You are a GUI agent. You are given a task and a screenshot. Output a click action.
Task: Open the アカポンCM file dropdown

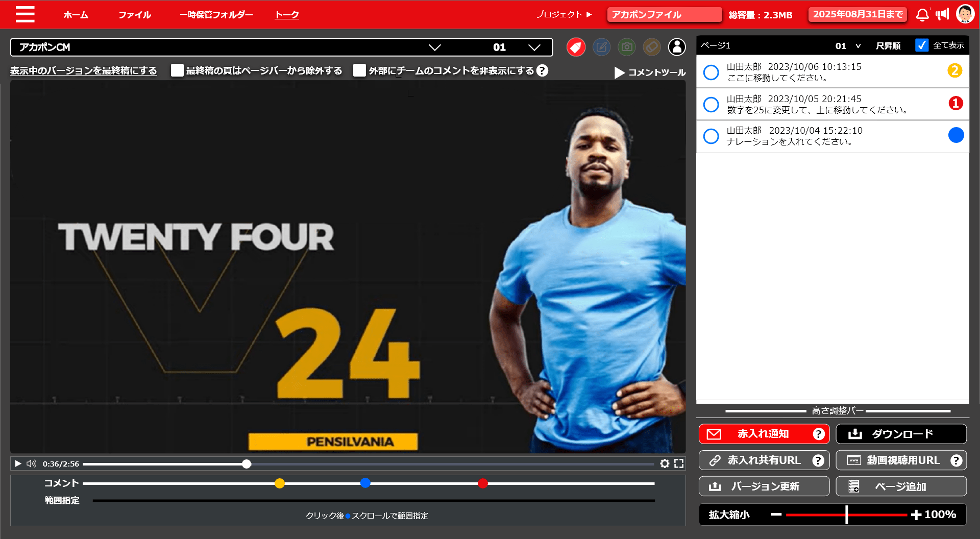click(434, 47)
